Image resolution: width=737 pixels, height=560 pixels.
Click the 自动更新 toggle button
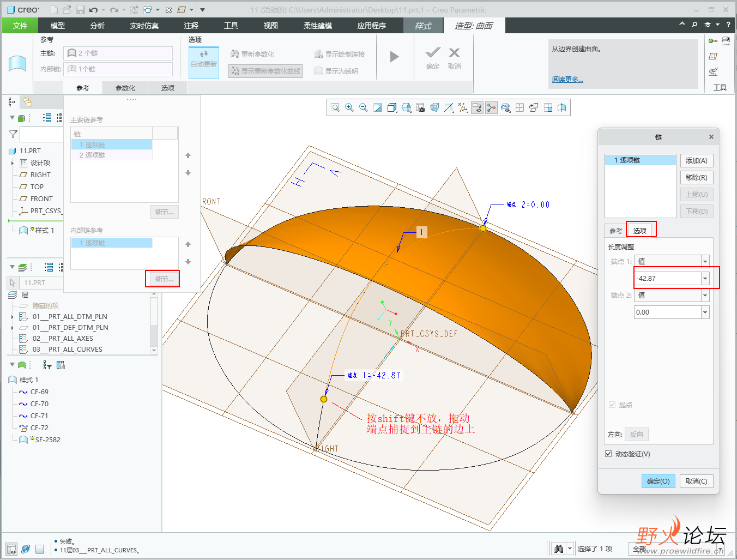[204, 62]
